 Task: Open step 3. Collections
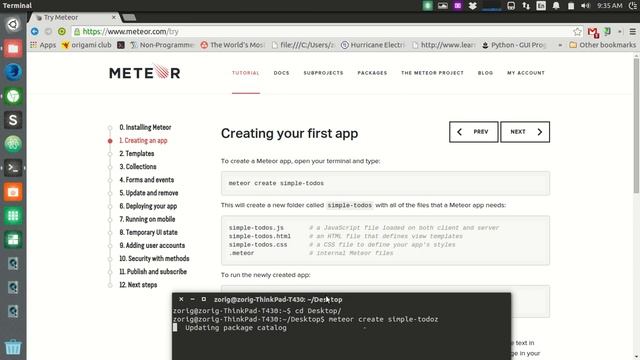[138, 167]
